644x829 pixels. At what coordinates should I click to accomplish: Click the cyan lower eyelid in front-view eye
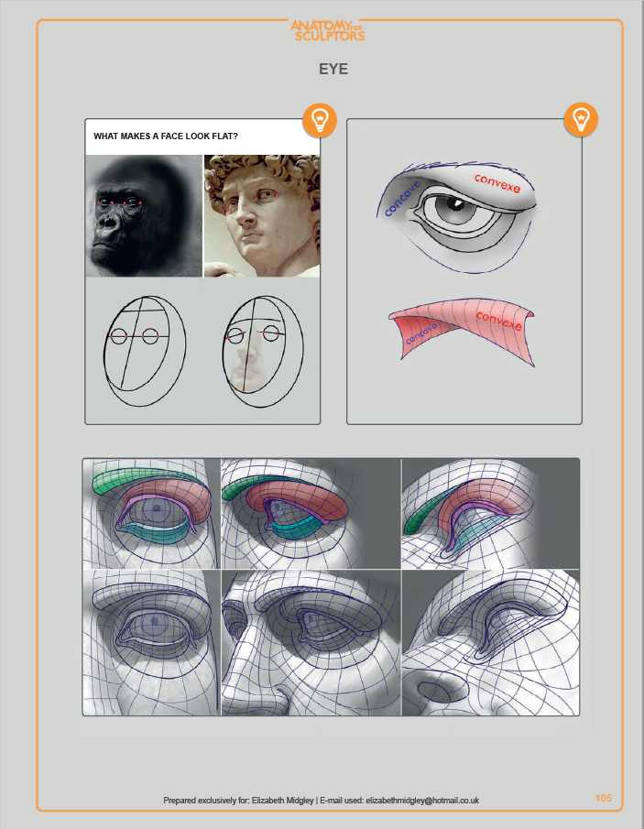point(155,532)
